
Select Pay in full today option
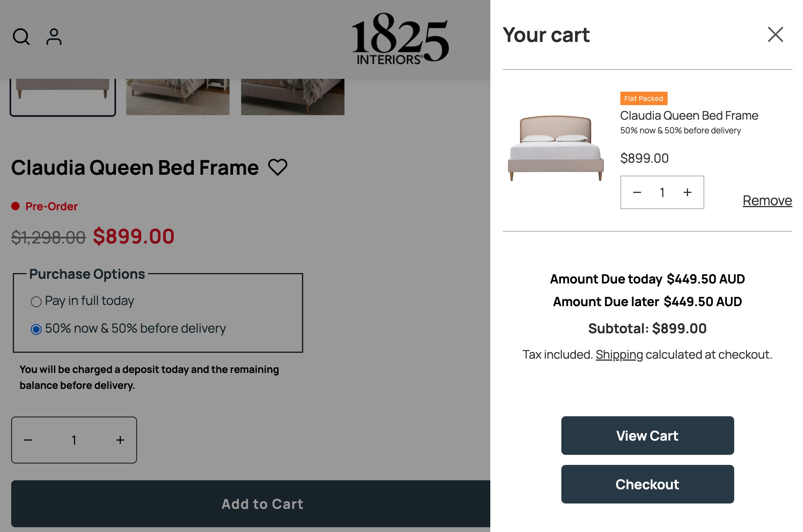click(36, 302)
